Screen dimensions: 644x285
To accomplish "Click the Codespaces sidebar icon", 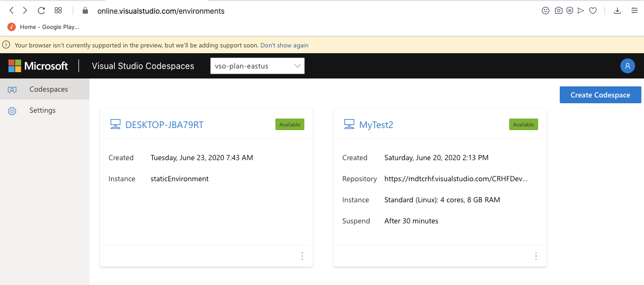I will click(x=12, y=90).
